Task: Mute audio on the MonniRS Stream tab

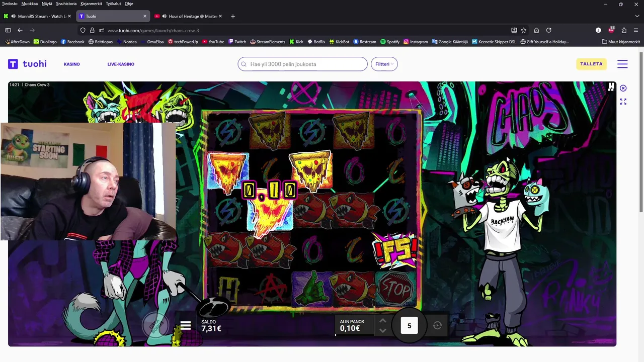Action: tap(13, 16)
